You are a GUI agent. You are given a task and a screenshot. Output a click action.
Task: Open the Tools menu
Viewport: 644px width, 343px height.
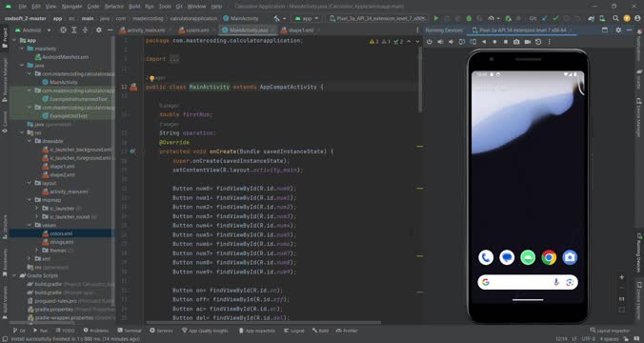[165, 7]
